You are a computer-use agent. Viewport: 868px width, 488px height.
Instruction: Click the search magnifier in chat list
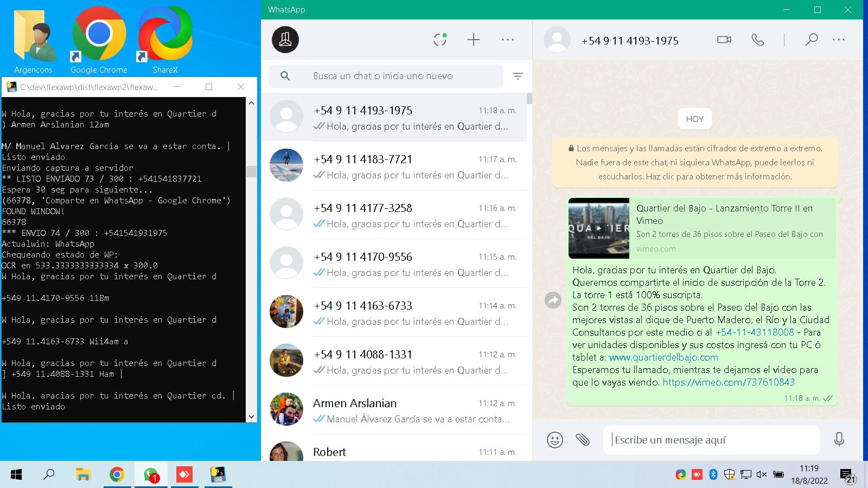(285, 76)
